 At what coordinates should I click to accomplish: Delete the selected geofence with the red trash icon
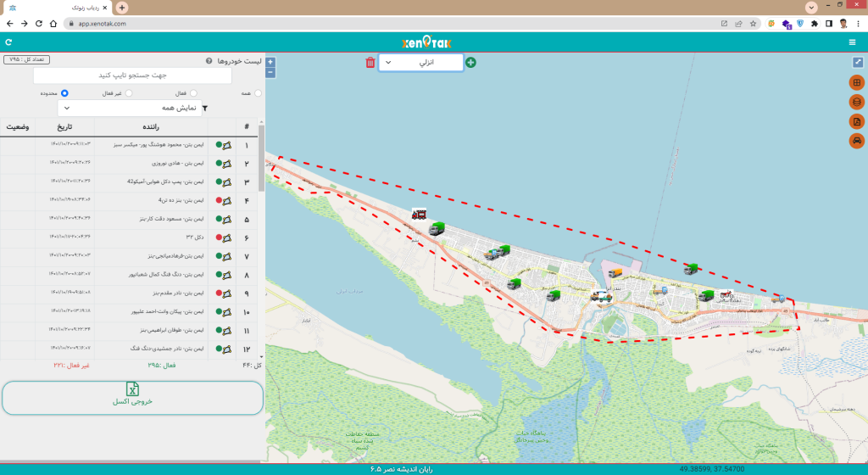[x=370, y=62]
